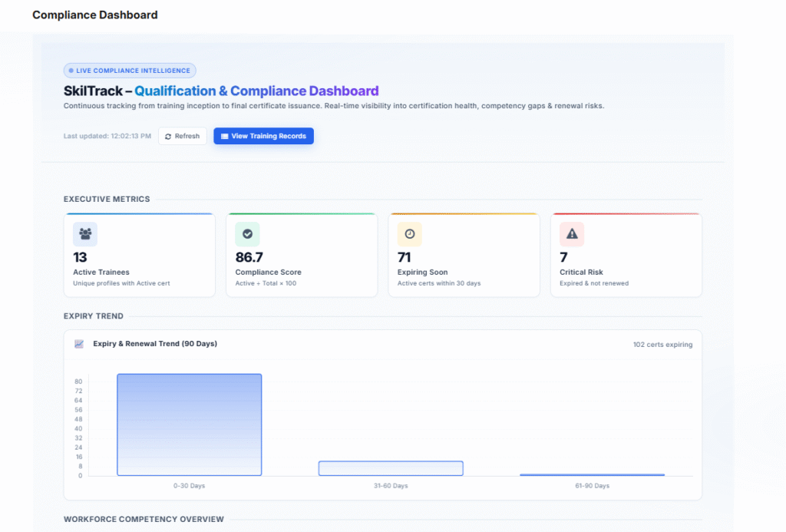
Task: Click the Compliance Dashboard page title
Action: pyautogui.click(x=95, y=15)
